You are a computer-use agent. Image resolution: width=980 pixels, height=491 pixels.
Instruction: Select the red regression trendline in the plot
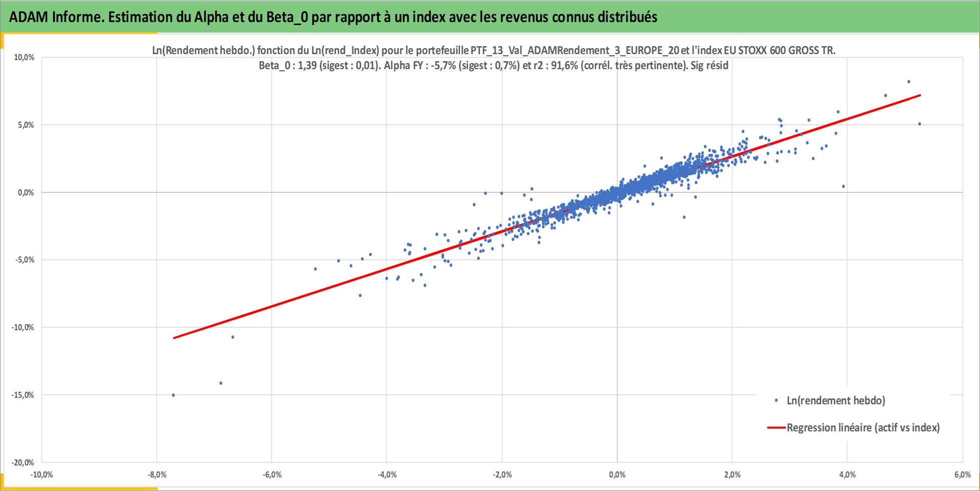click(547, 216)
